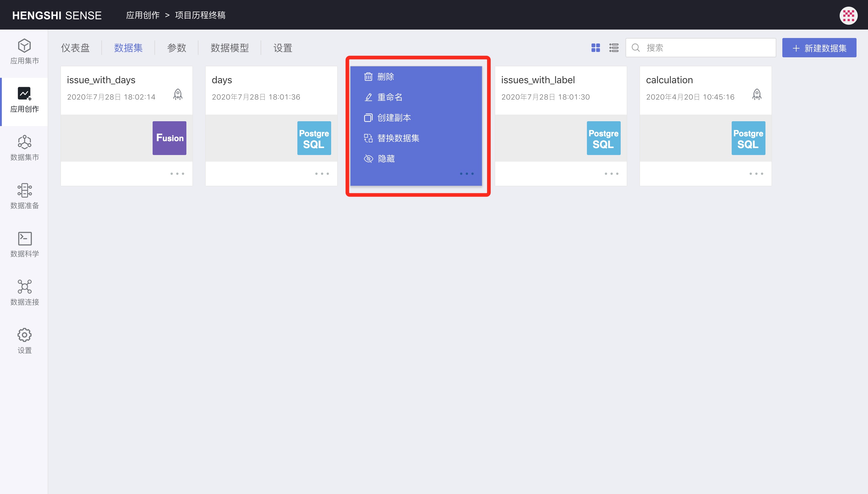Click the PostgreSQL badge on calculation card
This screenshot has width=868, height=494.
coord(748,138)
